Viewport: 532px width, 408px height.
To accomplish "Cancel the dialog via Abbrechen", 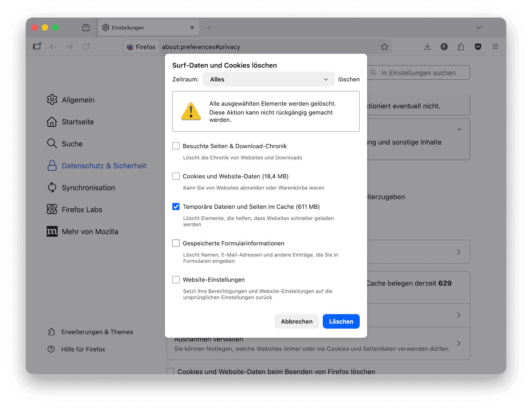I will pos(296,321).
